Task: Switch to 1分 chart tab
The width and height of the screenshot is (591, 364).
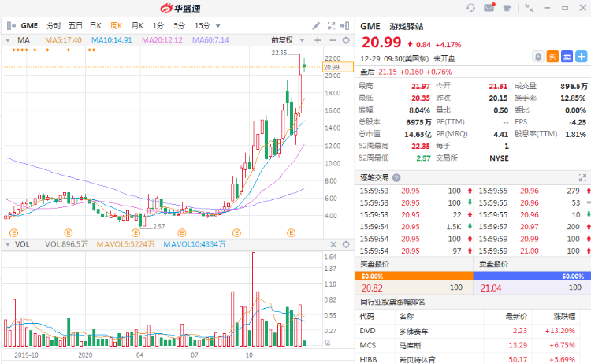Action: click(x=158, y=26)
